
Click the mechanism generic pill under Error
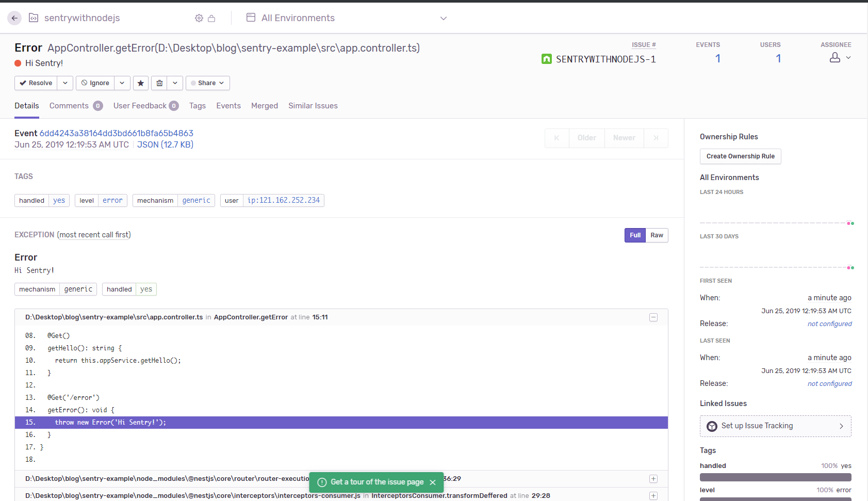click(x=56, y=289)
